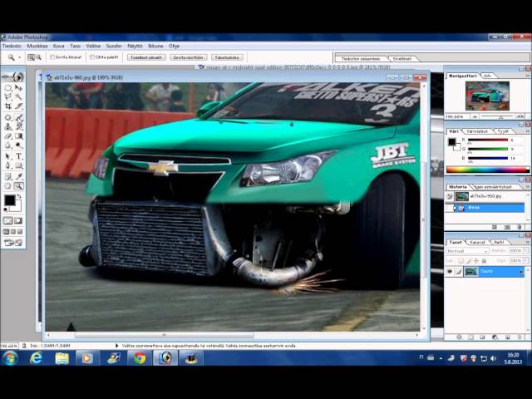This screenshot has width=532, height=399.
Task: Set history brush source on Avaa
Action: tap(450, 208)
